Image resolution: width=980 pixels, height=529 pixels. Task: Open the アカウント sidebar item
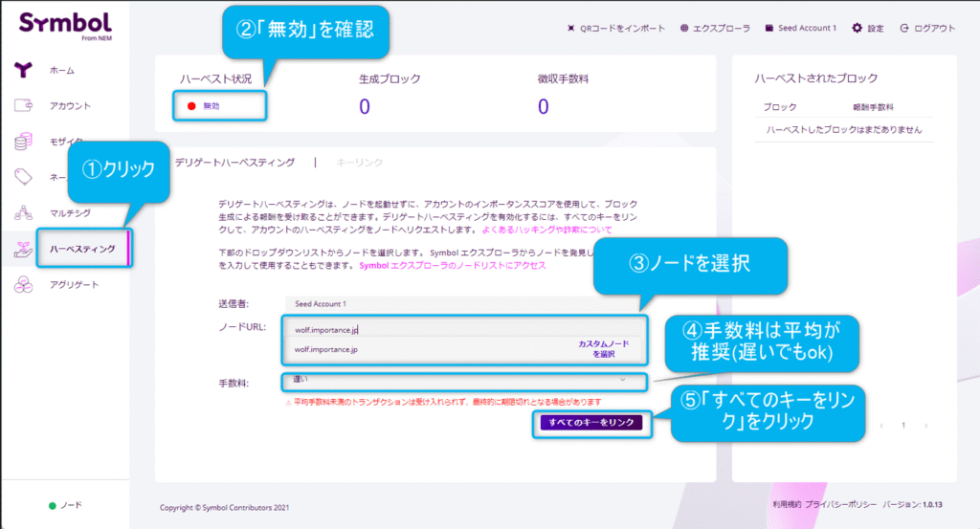pyautogui.click(x=70, y=106)
